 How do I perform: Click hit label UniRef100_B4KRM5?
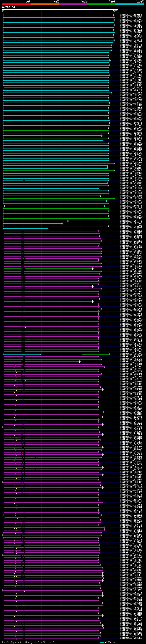pos(131,70)
